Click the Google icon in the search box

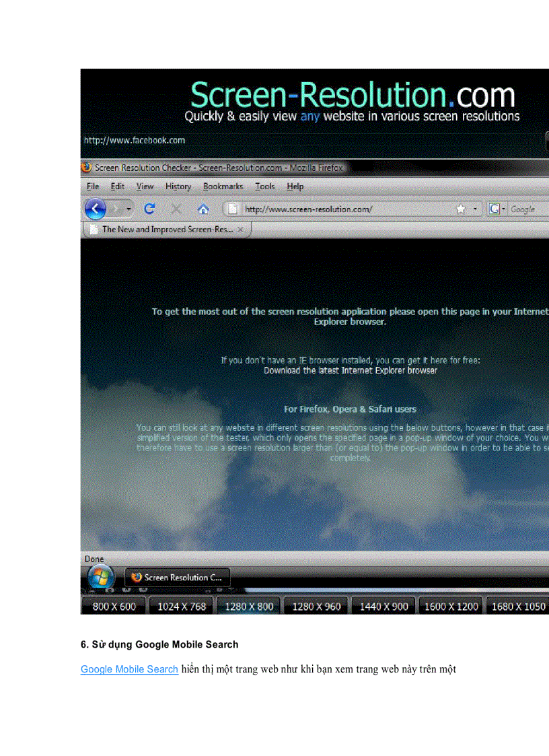pos(492,209)
